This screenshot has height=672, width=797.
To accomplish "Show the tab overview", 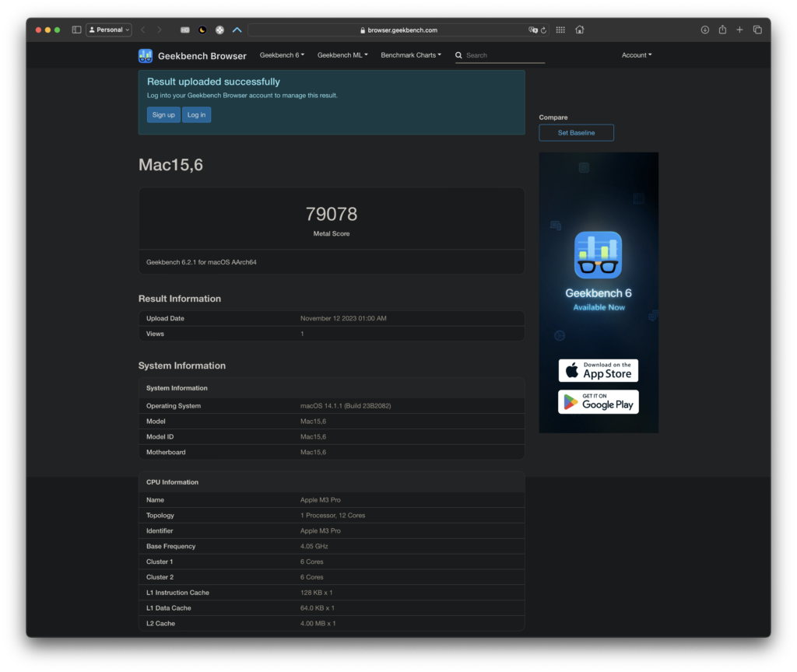I will (757, 30).
